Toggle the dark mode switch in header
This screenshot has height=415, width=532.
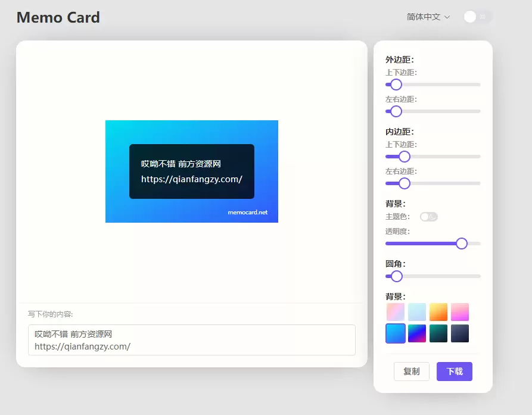(x=478, y=17)
